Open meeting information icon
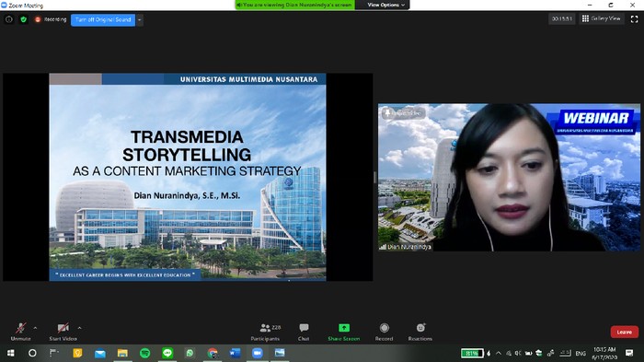This screenshot has height=362, width=644. pos(9,19)
